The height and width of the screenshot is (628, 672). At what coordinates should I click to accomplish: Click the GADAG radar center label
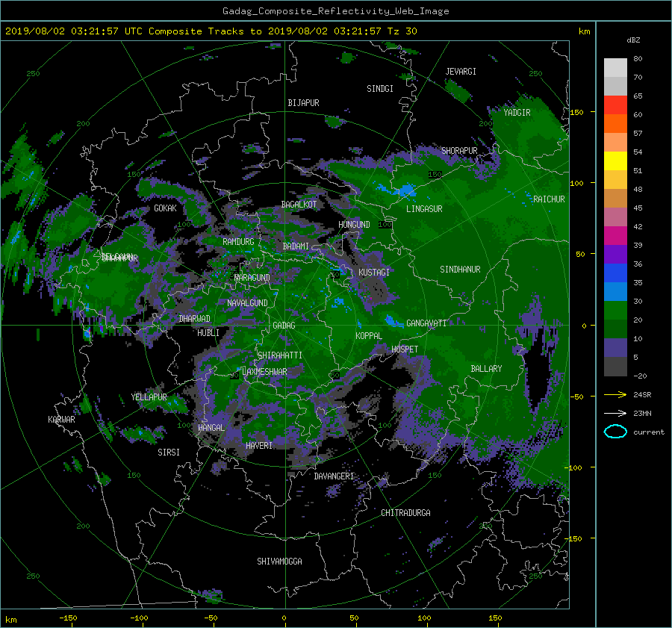tap(284, 326)
